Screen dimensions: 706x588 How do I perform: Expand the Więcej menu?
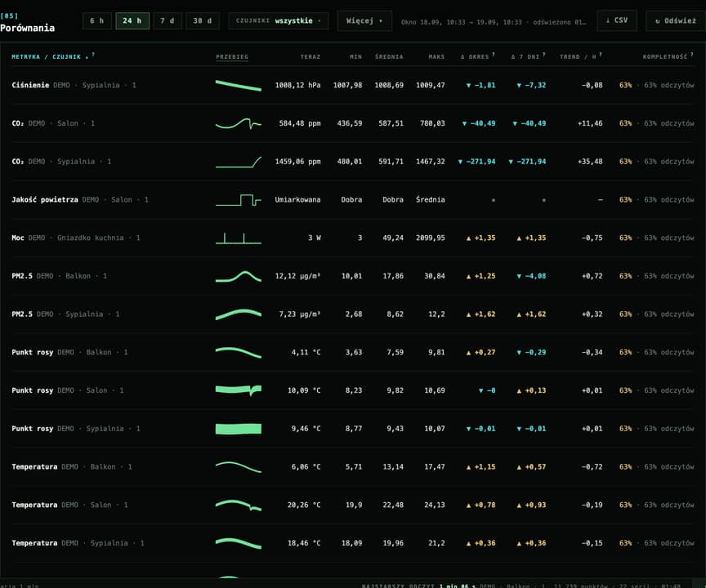point(364,20)
